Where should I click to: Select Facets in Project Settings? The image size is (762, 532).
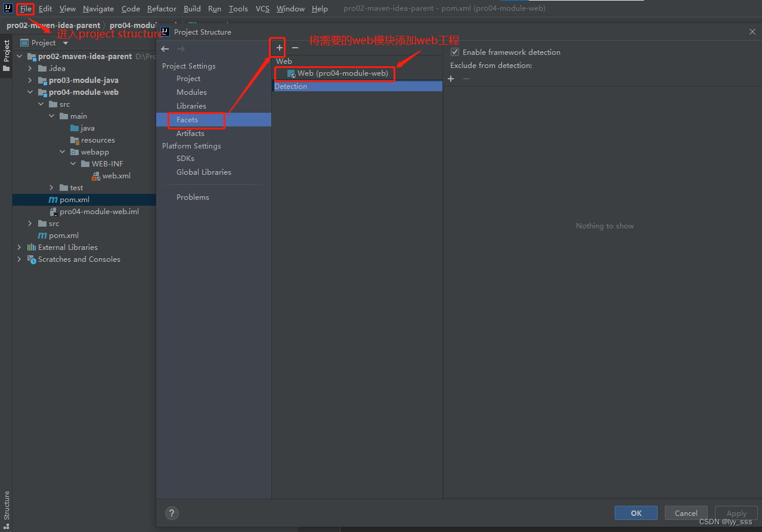pyautogui.click(x=213, y=120)
